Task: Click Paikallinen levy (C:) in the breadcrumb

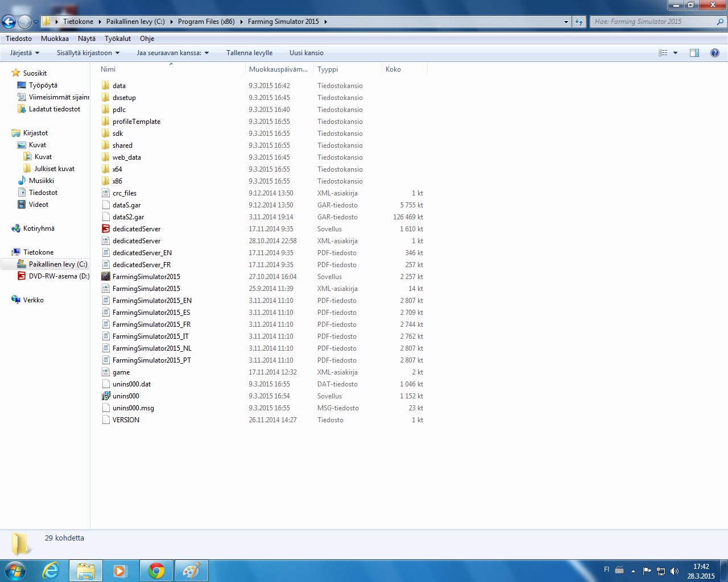Action: pyautogui.click(x=135, y=22)
